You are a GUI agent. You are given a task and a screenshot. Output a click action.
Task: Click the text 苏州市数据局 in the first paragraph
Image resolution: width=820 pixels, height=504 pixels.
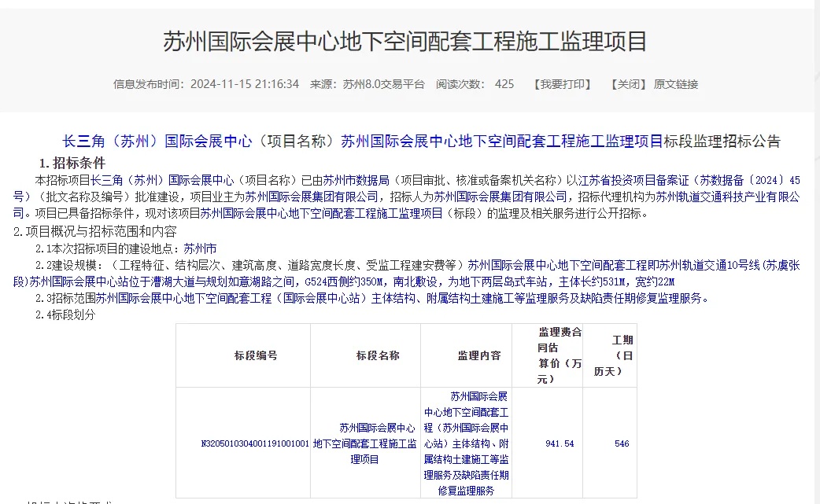(356, 180)
